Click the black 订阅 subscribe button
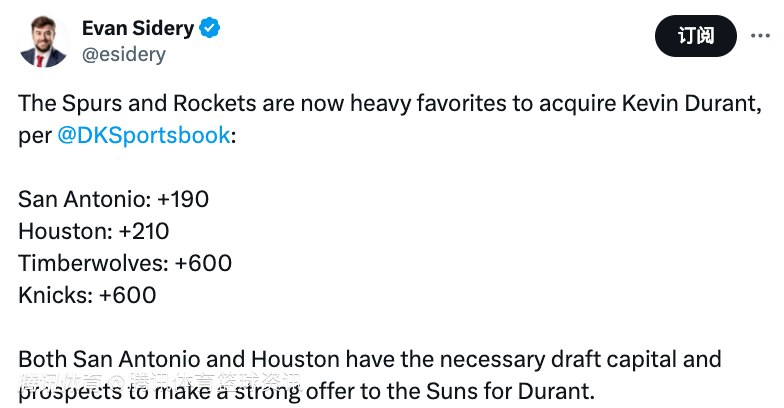 pyautogui.click(x=696, y=36)
